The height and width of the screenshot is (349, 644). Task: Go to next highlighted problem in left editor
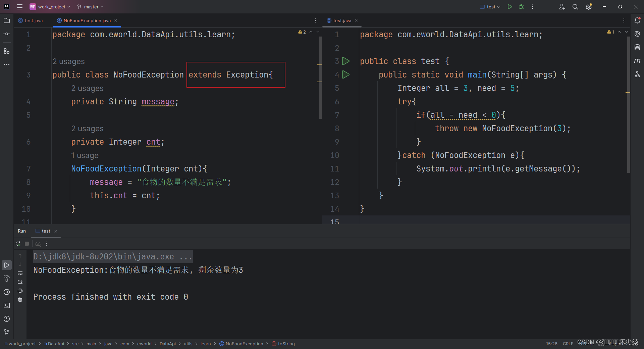[x=318, y=32]
